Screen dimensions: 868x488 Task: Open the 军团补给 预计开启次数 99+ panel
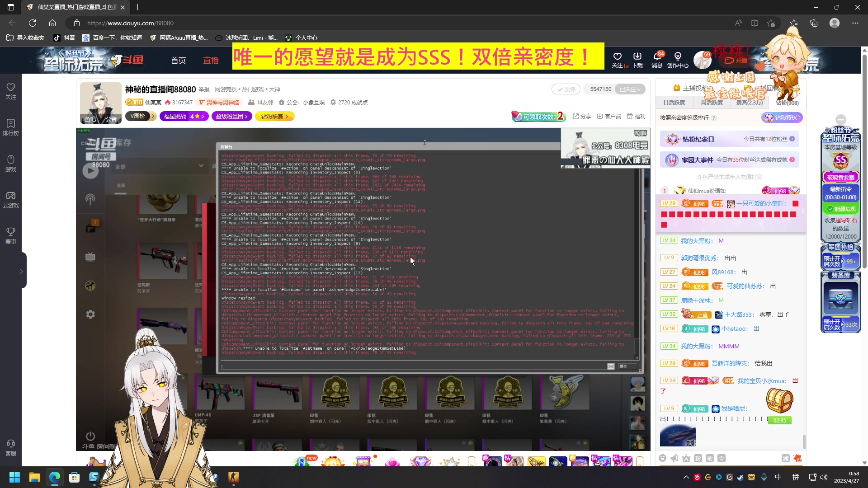pos(840,257)
